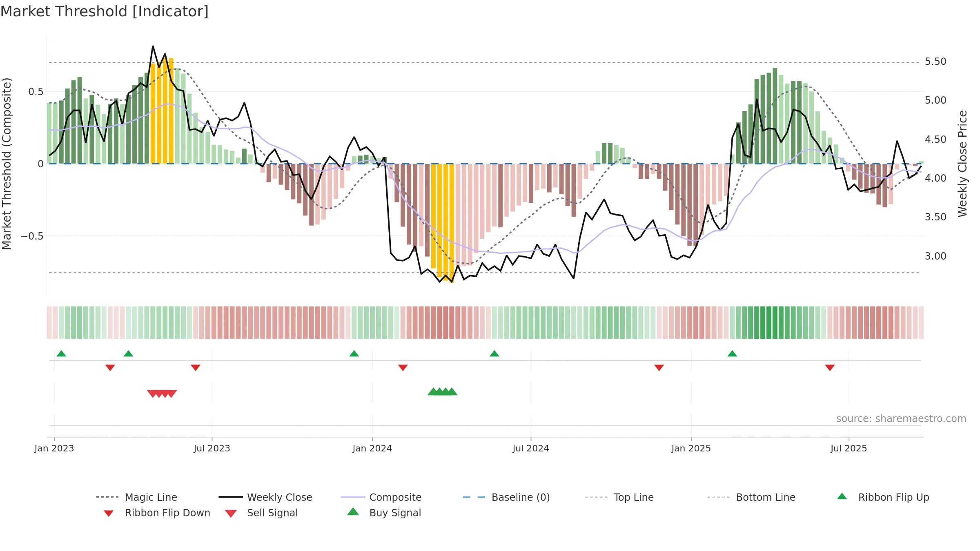Click the 4.50 price axis label
Screen dimensions: 980x551
935,140
